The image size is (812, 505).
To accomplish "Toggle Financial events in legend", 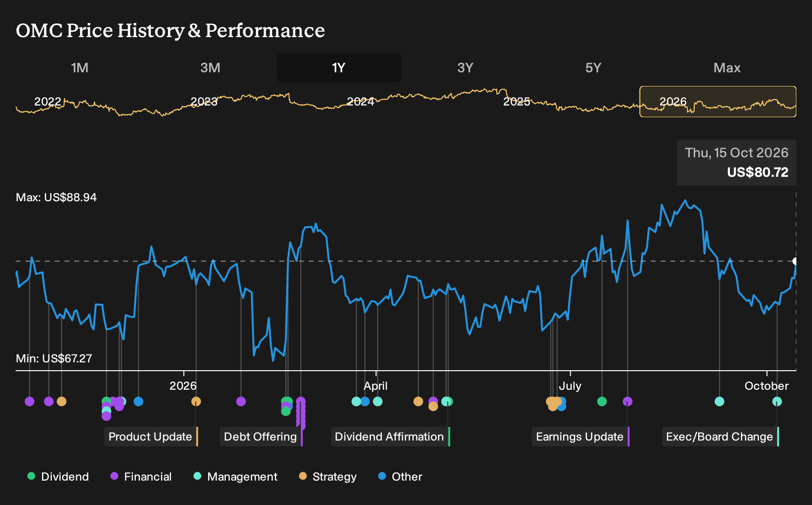I will tap(141, 477).
